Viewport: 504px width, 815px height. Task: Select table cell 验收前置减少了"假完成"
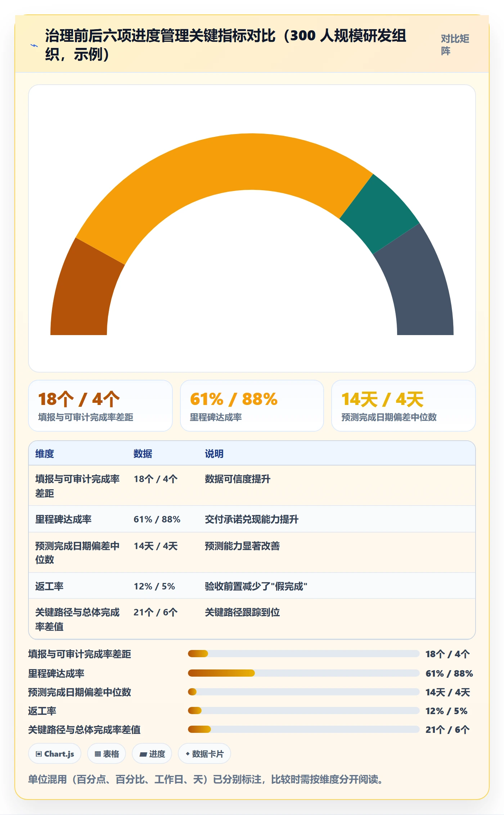tap(256, 586)
